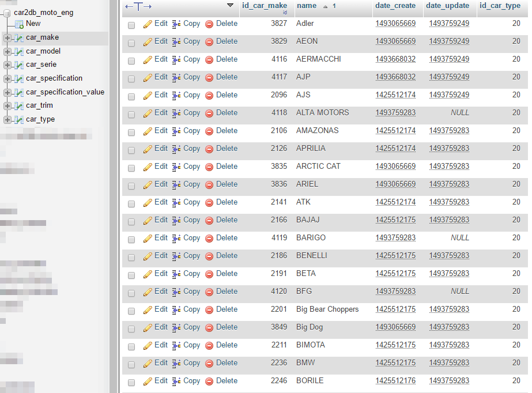532x393 pixels.
Task: Click the Copy icon in AJS row
Action: (x=176, y=95)
